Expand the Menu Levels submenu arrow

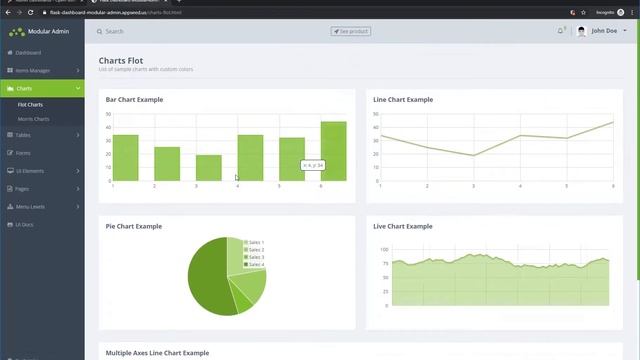(x=78, y=207)
